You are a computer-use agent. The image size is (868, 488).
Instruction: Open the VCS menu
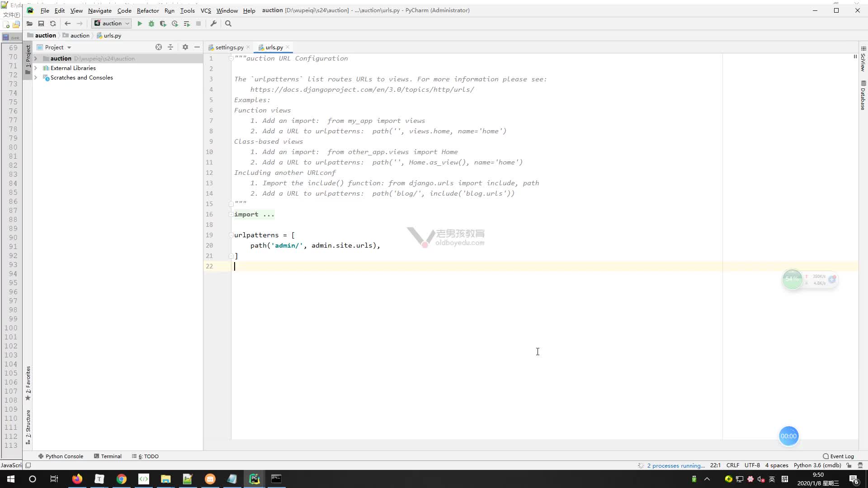click(x=206, y=10)
